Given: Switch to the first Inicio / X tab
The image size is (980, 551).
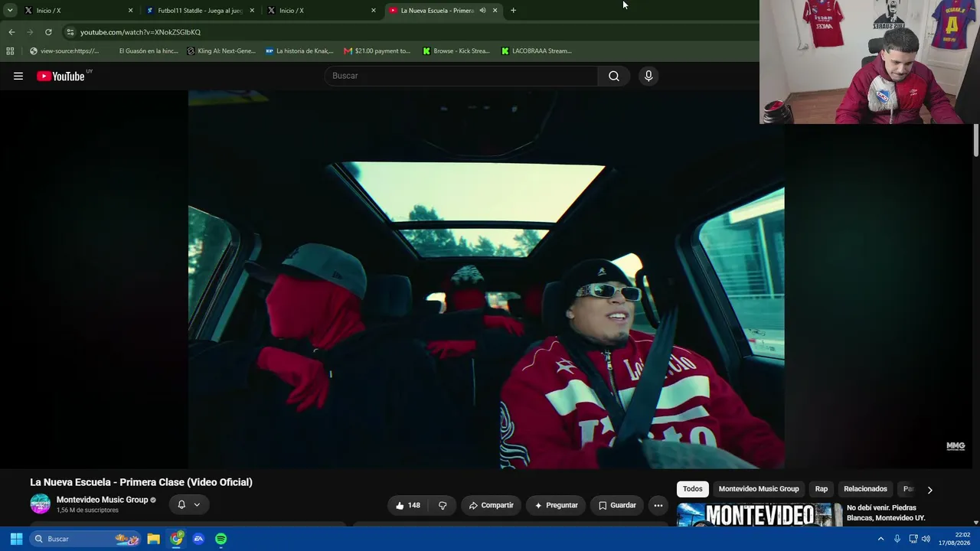Looking at the screenshot, I should click(x=77, y=11).
